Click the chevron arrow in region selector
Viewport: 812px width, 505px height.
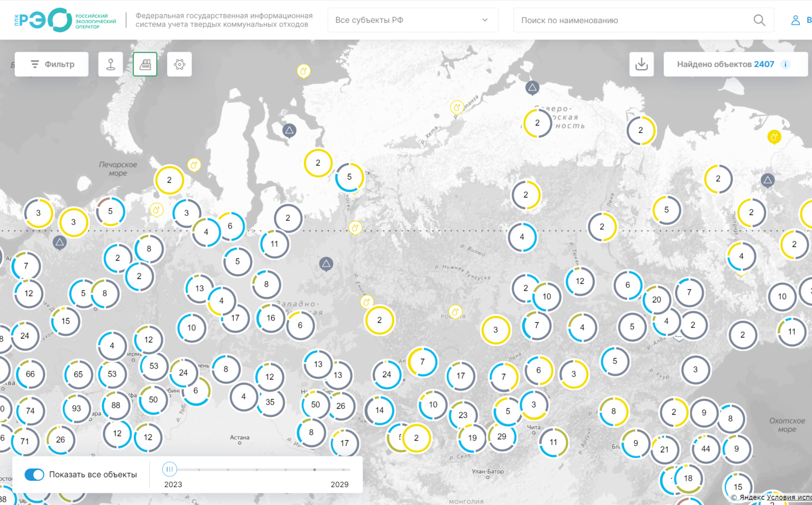(x=485, y=20)
